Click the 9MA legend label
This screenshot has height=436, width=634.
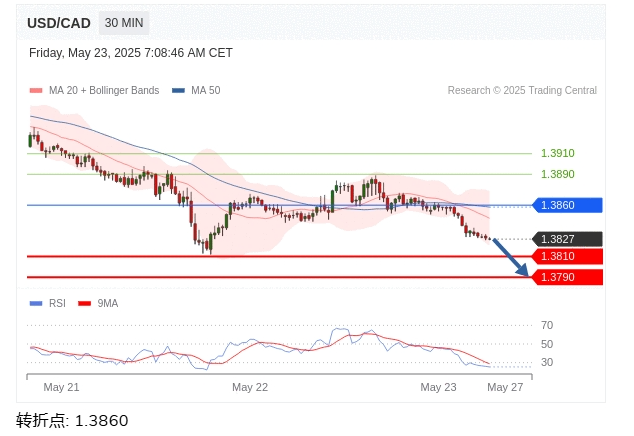pos(108,303)
